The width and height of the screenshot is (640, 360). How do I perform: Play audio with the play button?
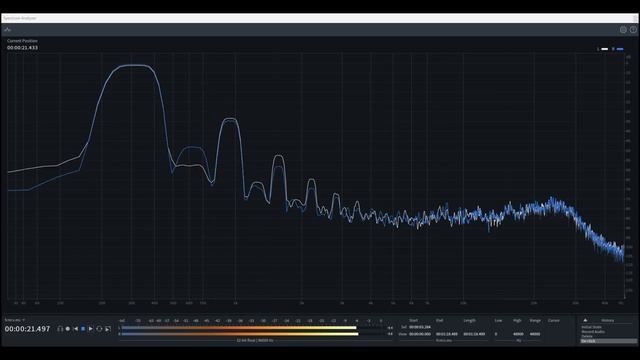point(91,329)
